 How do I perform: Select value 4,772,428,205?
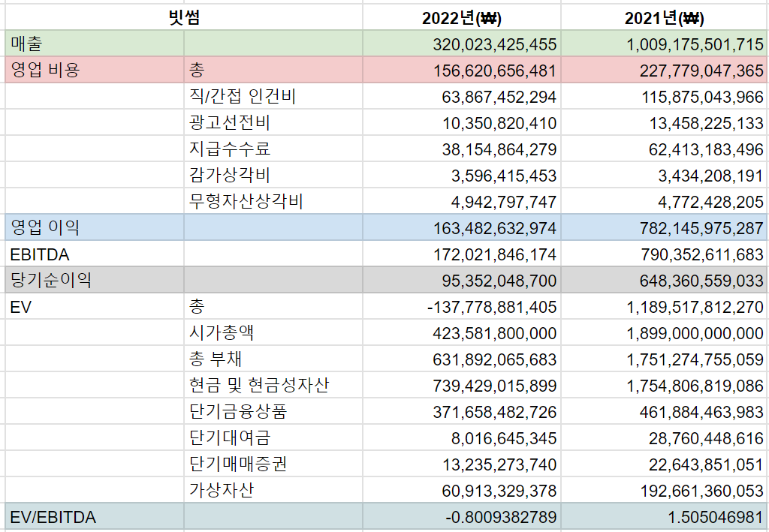[x=710, y=203]
